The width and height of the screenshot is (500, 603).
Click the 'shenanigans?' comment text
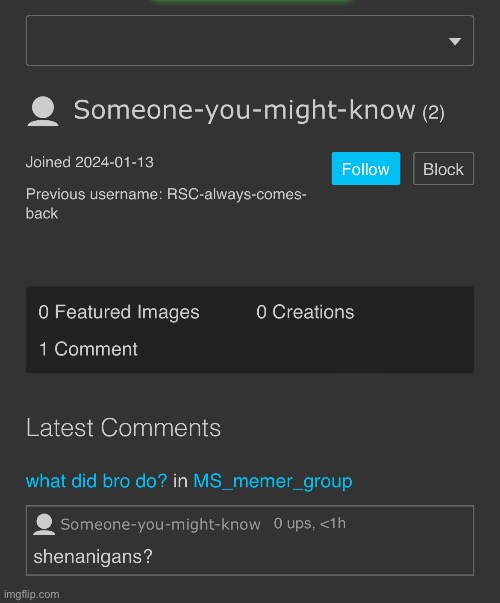[93, 556]
